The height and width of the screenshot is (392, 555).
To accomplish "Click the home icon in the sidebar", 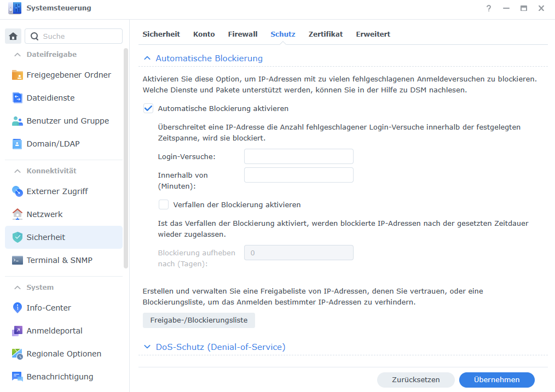I will (13, 37).
